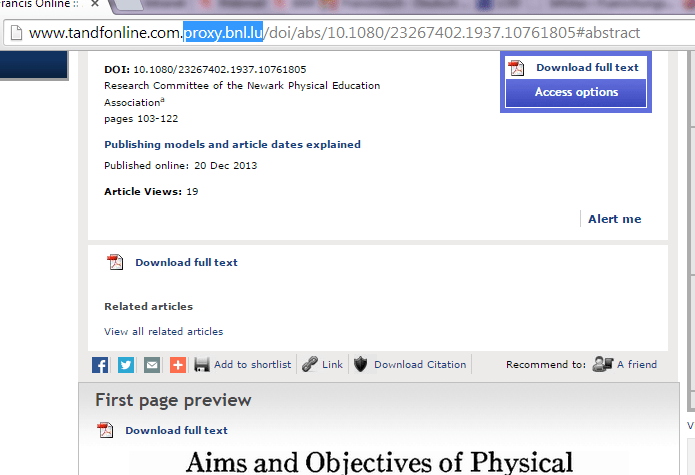
Task: Click the floppy disk shortlist icon
Action: pyautogui.click(x=202, y=365)
